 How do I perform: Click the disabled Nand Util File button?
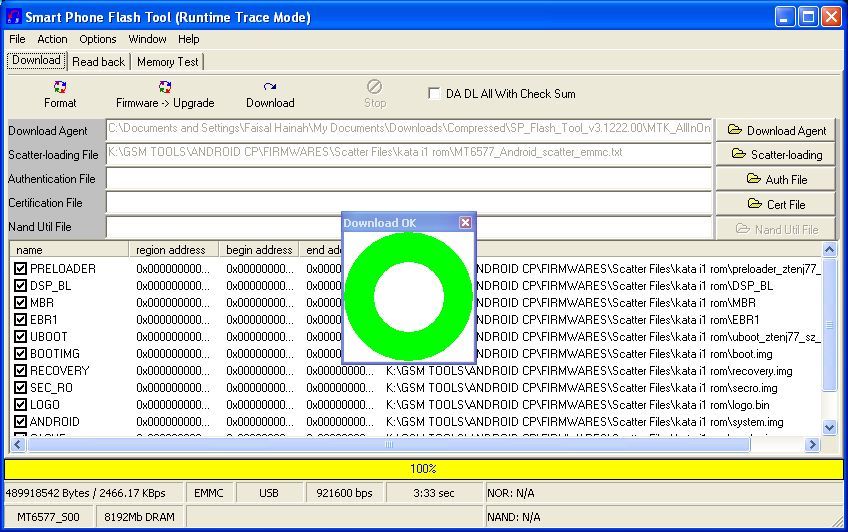coord(776,229)
